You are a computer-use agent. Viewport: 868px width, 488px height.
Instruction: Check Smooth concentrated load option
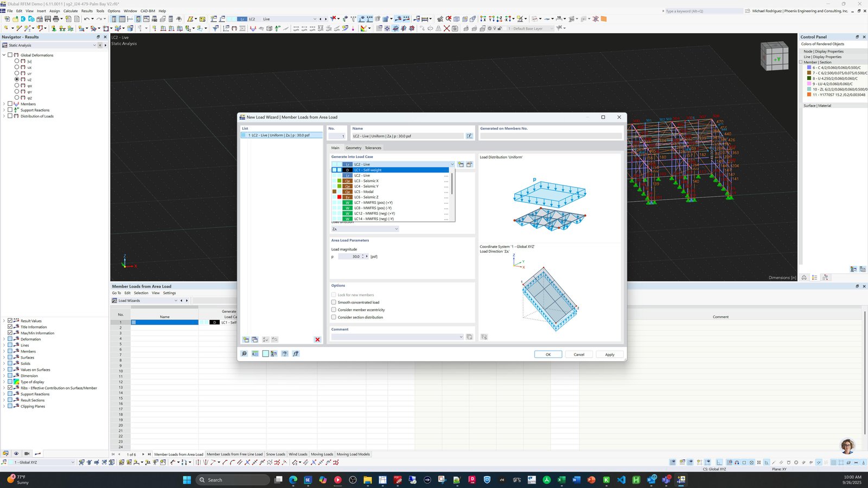pos(334,302)
